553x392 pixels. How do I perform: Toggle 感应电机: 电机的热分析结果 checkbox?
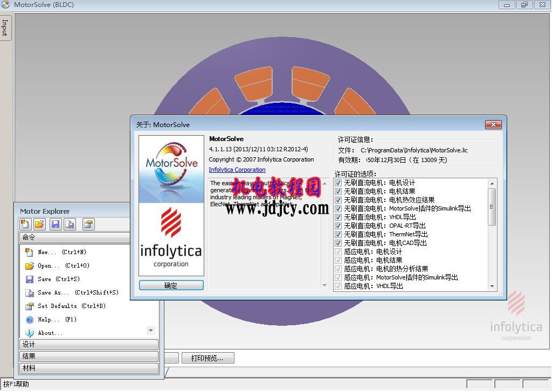point(338,269)
